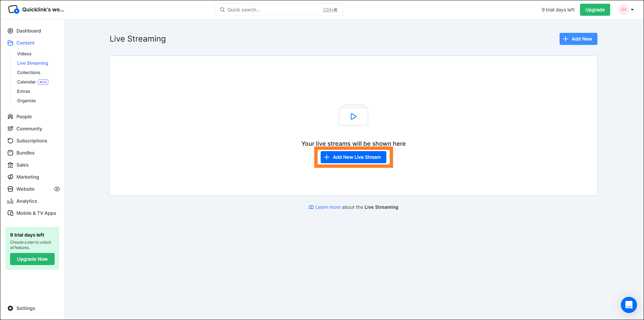Click the green Upgrade Now button
The image size is (644, 320).
pyautogui.click(x=32, y=259)
